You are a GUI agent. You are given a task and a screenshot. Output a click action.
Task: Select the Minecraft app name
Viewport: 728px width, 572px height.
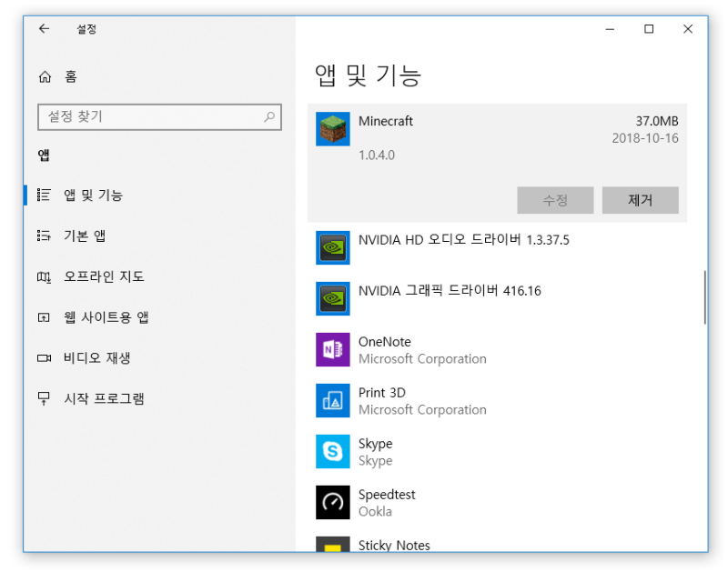tap(385, 121)
